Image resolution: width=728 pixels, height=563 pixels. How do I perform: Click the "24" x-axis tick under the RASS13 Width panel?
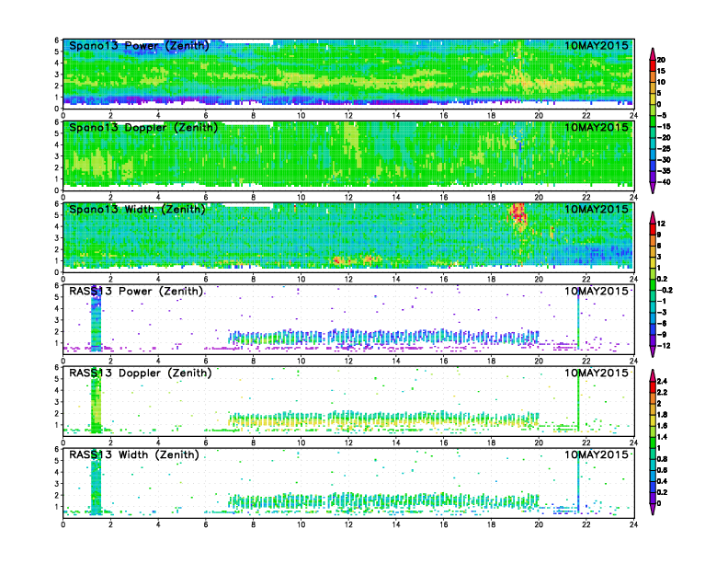click(x=633, y=524)
